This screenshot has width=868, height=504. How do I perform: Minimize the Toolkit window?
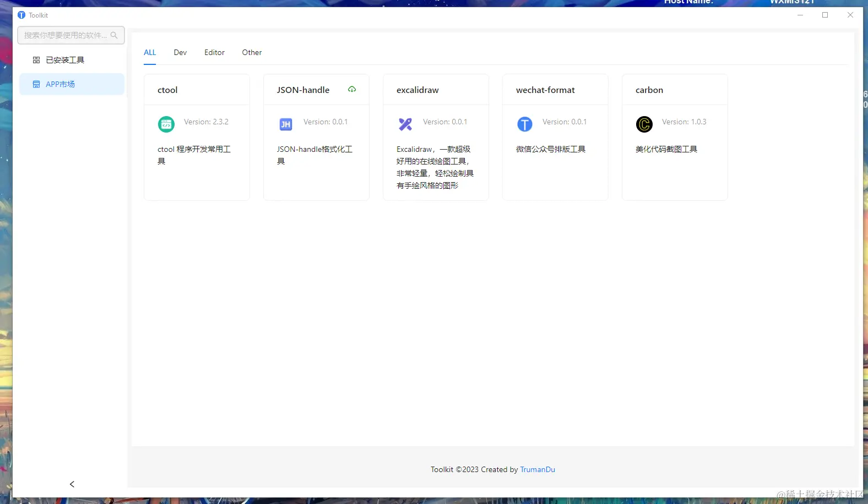(800, 15)
